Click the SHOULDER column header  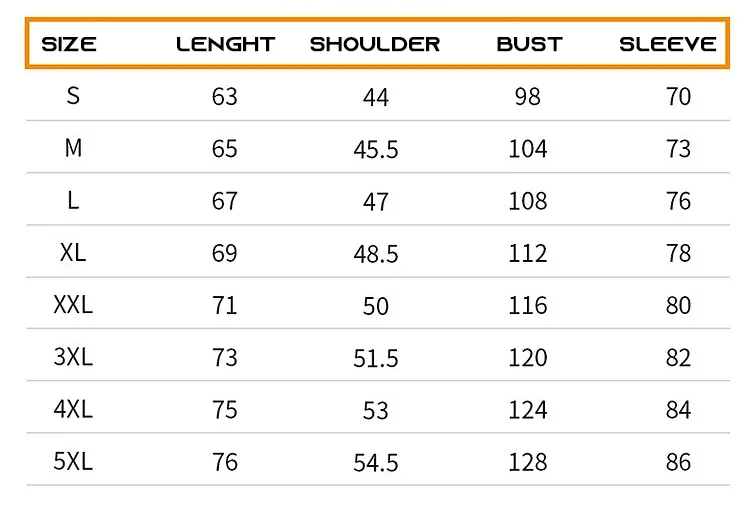pos(375,44)
